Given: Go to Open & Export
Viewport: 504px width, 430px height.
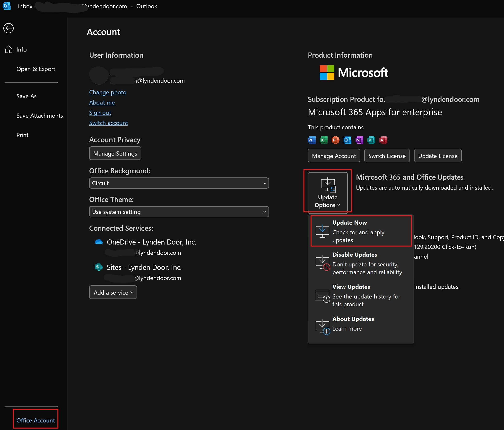Looking at the screenshot, I should click(x=36, y=69).
